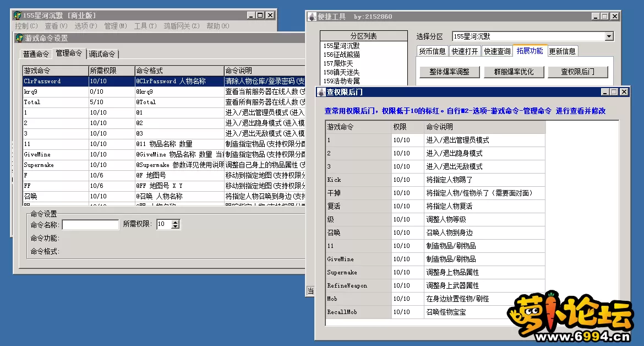Select the Kick row in 查权限后门

[435, 180]
